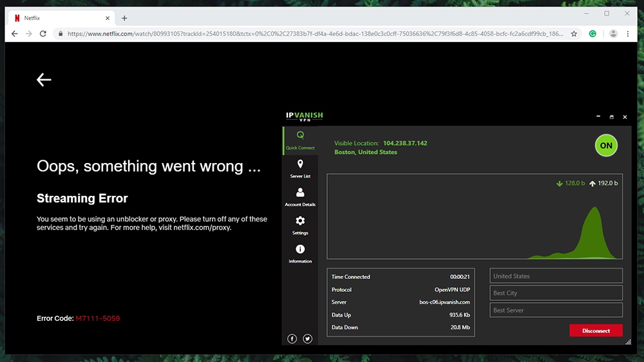
Task: Click the IPVanish VPN logo
Action: pyautogui.click(x=305, y=117)
